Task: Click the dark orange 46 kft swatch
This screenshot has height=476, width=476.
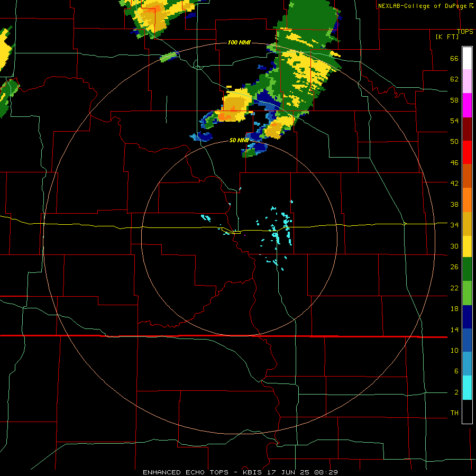Action: (467, 176)
